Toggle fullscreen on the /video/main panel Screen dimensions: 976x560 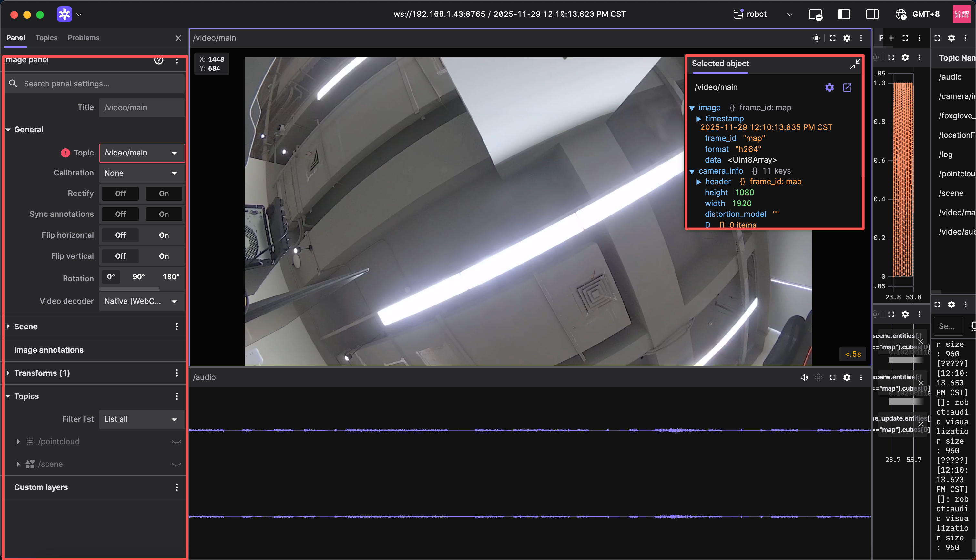tap(832, 38)
